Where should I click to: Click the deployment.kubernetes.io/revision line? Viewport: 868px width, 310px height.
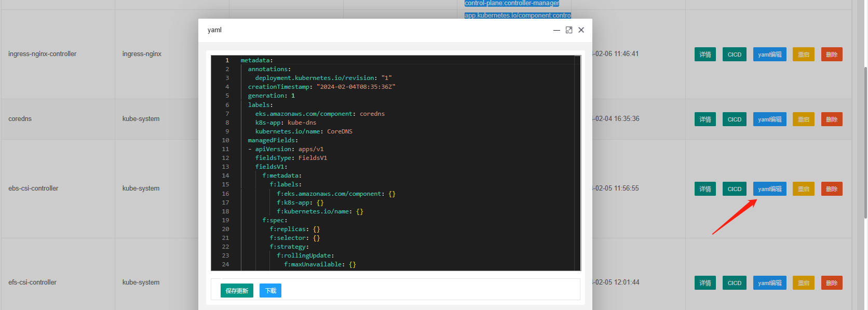pyautogui.click(x=323, y=78)
